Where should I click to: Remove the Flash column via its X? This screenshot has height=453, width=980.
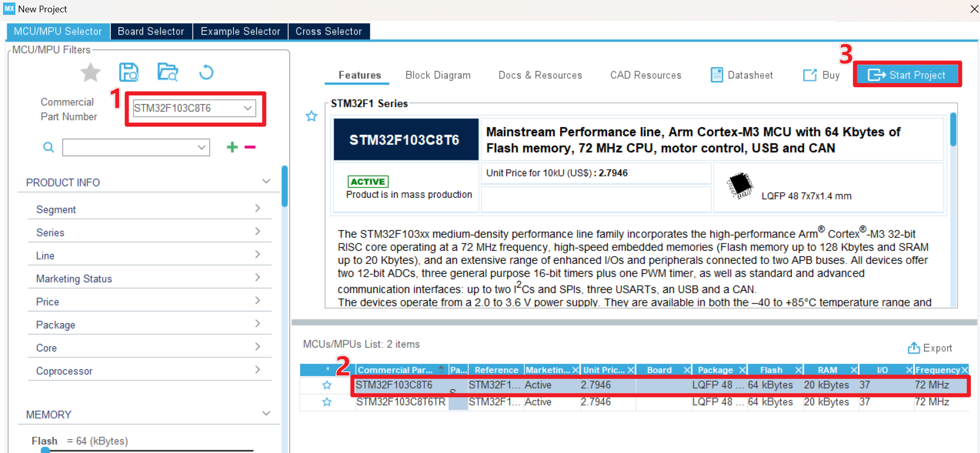tap(798, 370)
